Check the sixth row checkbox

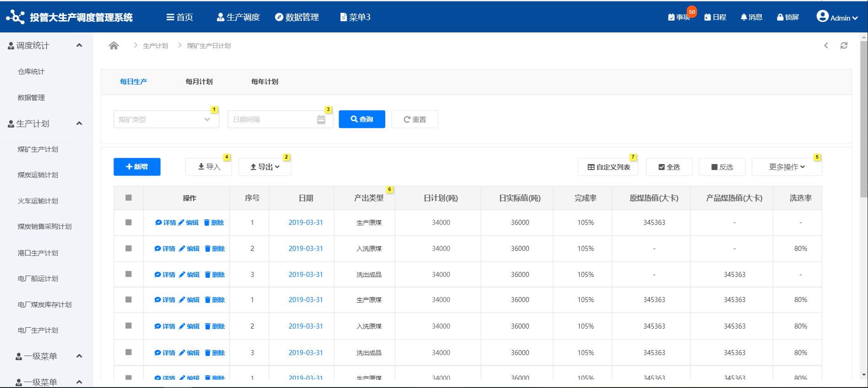pyautogui.click(x=129, y=352)
